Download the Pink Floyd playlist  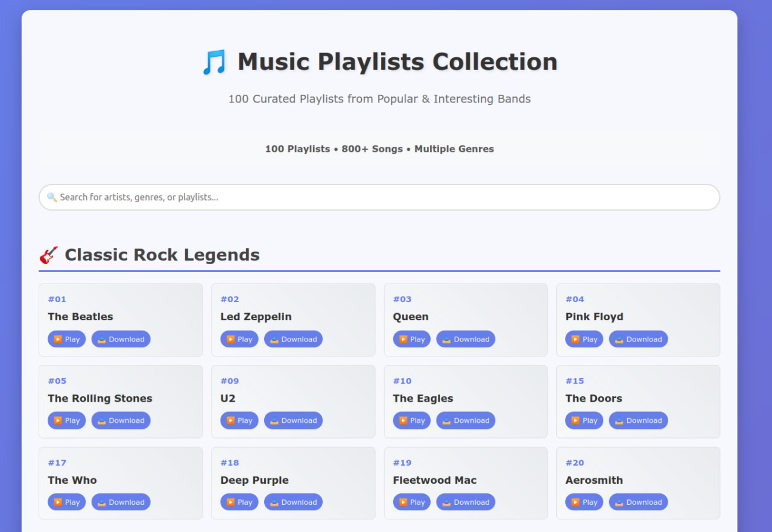pyautogui.click(x=638, y=339)
